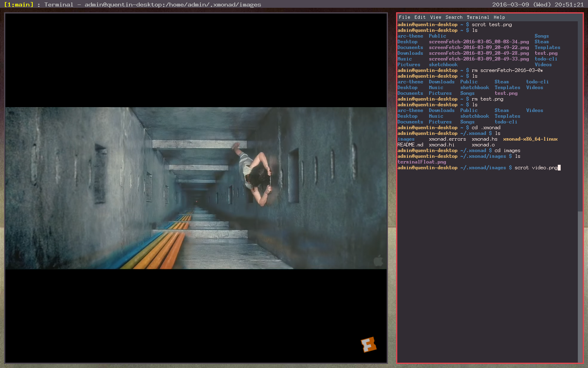588x368 pixels.
Task: Click screenFetch-2016-03-09_20-49-33.png file name
Action: tap(479, 59)
